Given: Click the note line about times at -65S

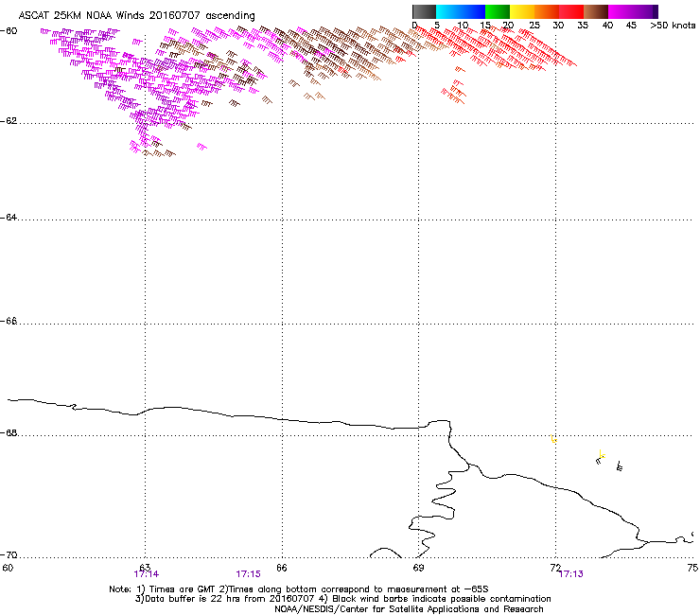Looking at the screenshot, I should (x=299, y=589).
